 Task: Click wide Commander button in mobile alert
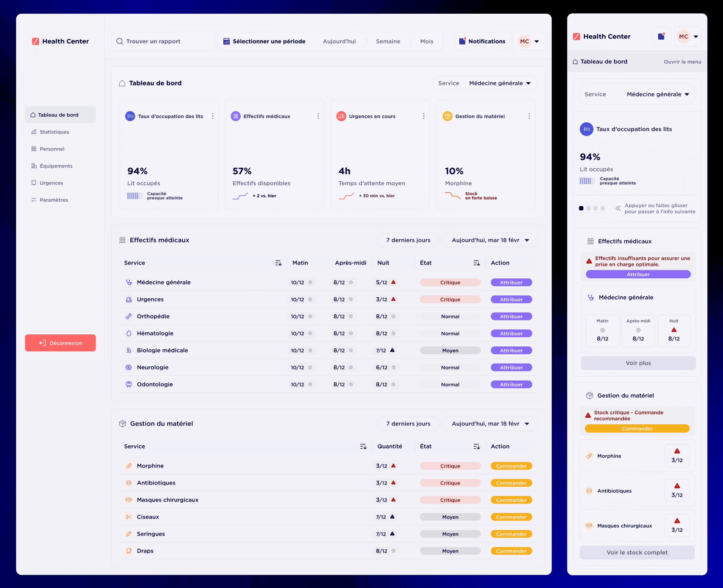(x=637, y=428)
